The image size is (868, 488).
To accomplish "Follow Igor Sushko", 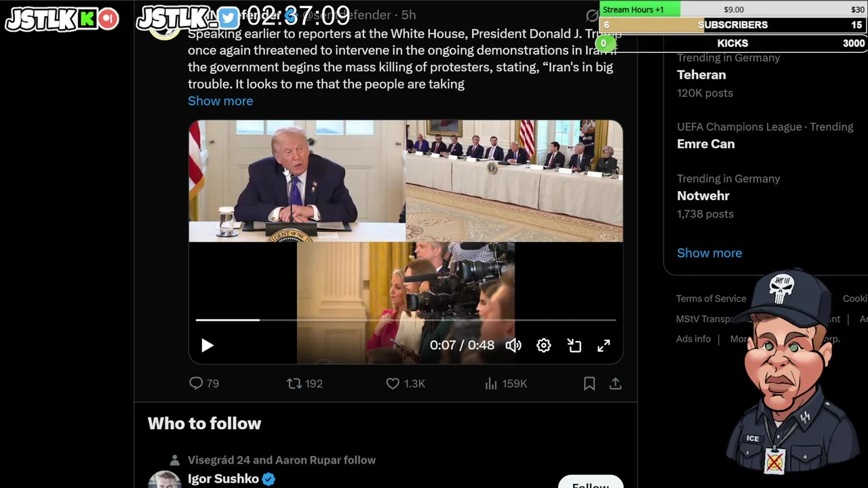I will 591,483.
